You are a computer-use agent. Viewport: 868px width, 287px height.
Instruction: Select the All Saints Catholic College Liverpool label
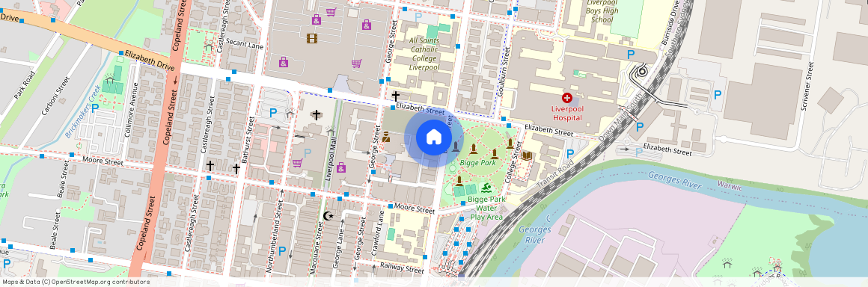pyautogui.click(x=424, y=54)
